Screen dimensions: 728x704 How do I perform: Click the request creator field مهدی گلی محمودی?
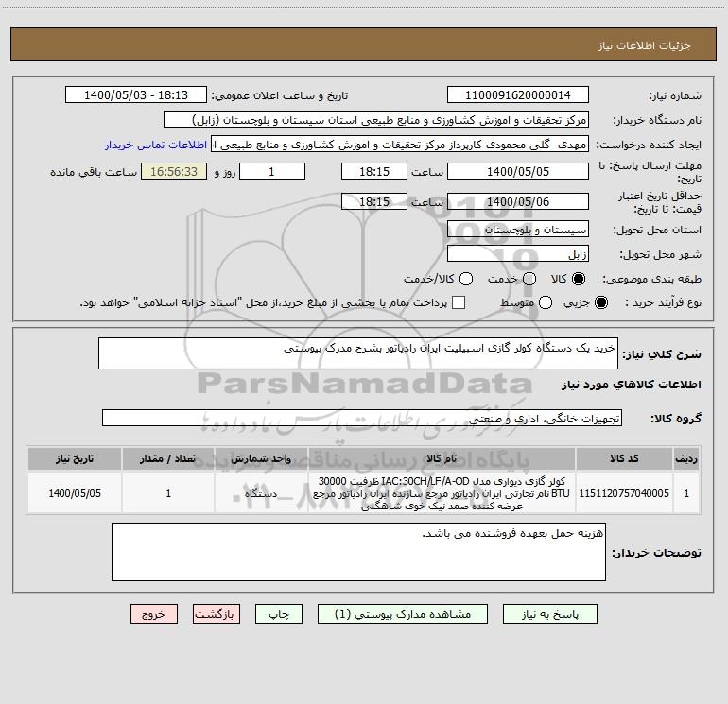400,145
